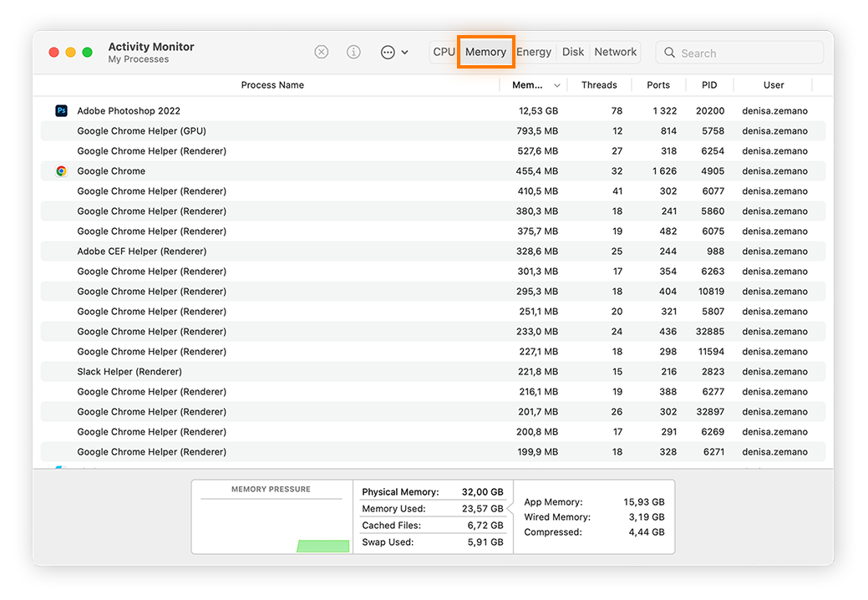868x600 pixels.
Task: Click the Quit Process (x) icon
Action: pos(322,52)
